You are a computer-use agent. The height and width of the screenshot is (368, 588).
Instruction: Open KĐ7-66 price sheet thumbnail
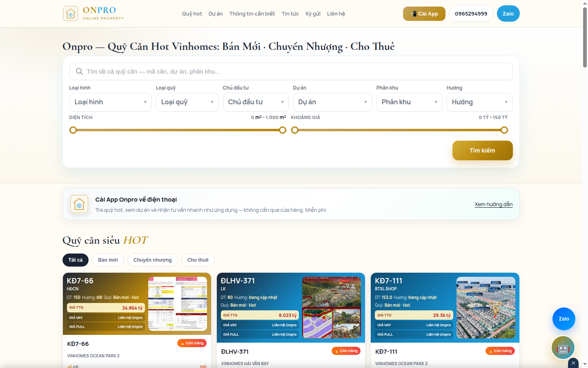178,304
